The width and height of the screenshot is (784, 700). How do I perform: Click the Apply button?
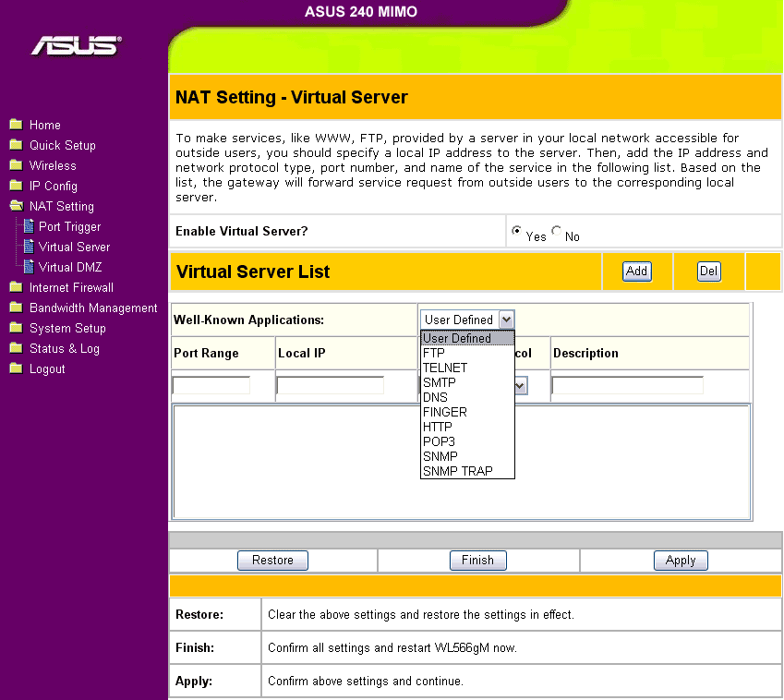tap(681, 560)
